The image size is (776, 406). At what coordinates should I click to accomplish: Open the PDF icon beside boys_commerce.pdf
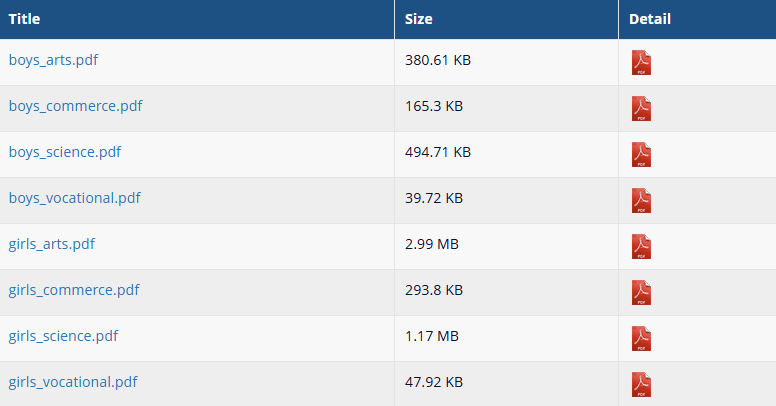pos(641,108)
